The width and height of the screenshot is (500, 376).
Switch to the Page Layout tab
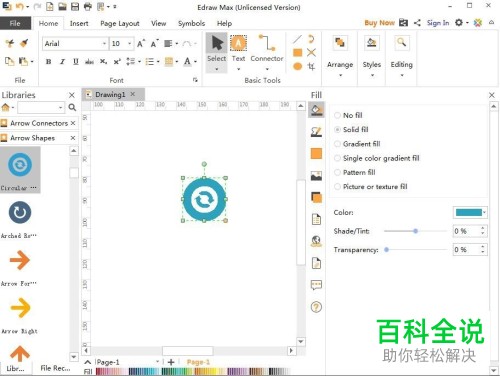click(x=120, y=23)
